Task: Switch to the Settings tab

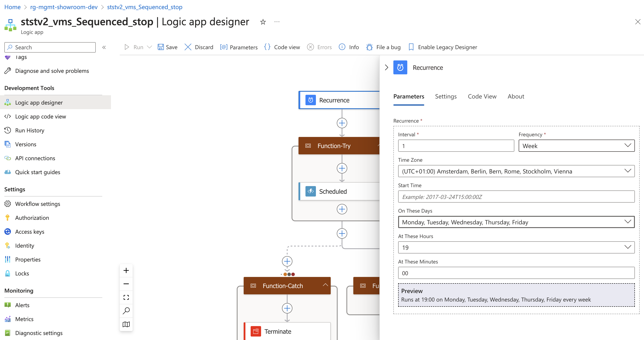Action: (x=446, y=96)
